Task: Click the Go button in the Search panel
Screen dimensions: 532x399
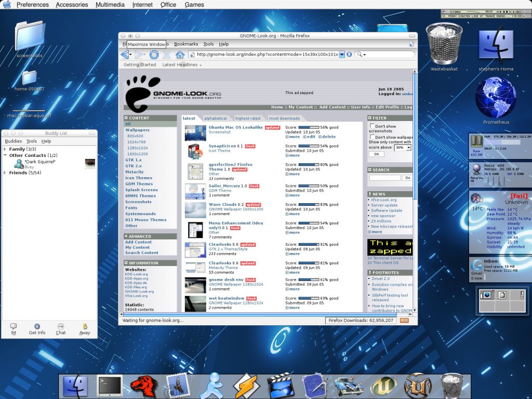Action: [407, 178]
